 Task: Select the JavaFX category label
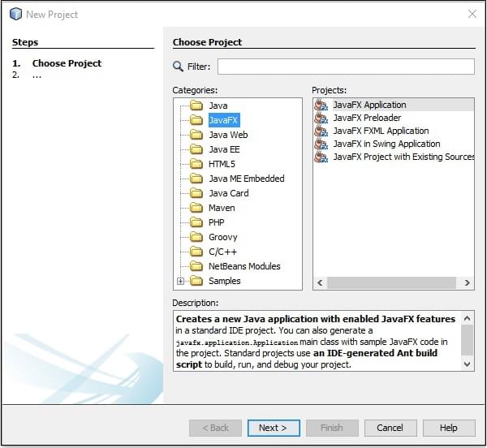[x=223, y=120]
